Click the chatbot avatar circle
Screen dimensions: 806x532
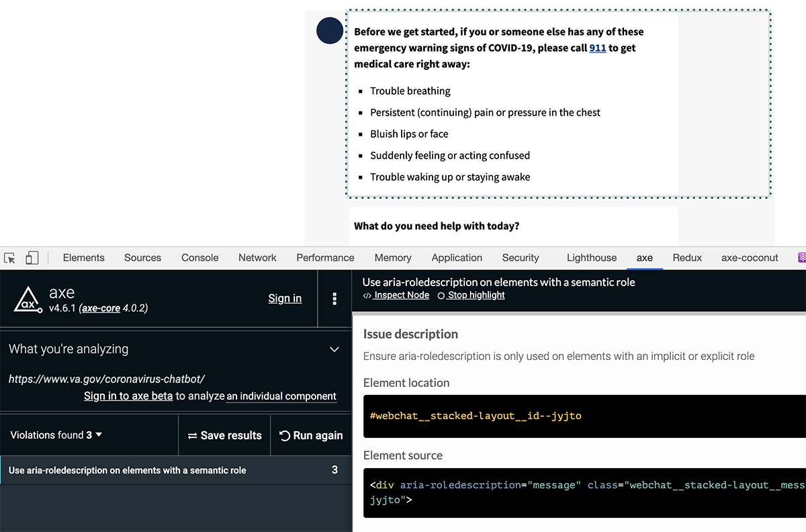click(330, 30)
